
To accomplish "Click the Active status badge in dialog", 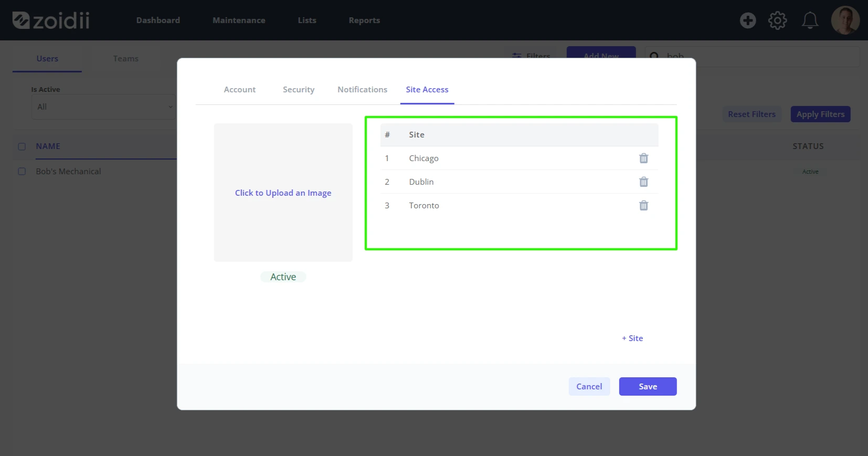I will tap(283, 277).
